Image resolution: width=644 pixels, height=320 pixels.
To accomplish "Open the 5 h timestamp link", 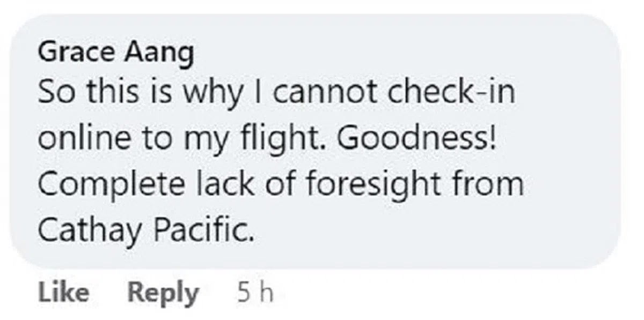I will (x=255, y=293).
